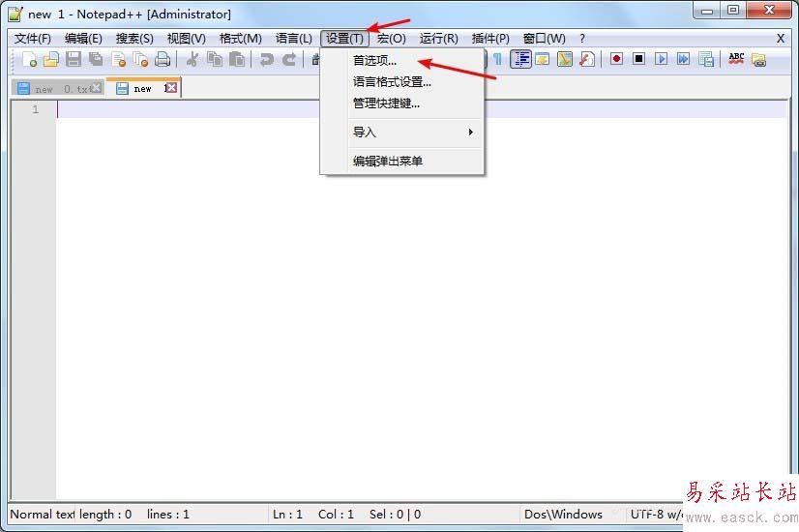The width and height of the screenshot is (799, 532).
Task: Click the Open file folder icon
Action: coord(51,60)
